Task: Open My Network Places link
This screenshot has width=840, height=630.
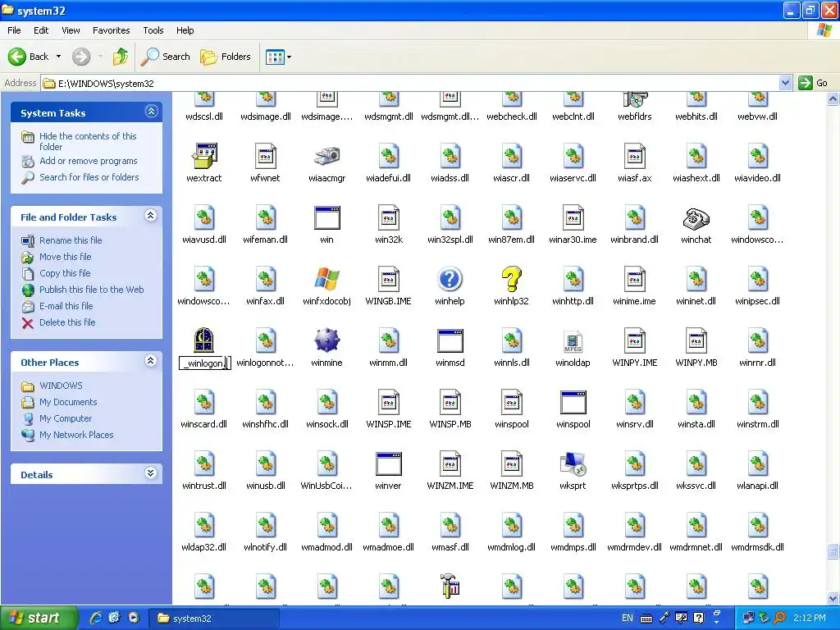Action: click(x=76, y=435)
